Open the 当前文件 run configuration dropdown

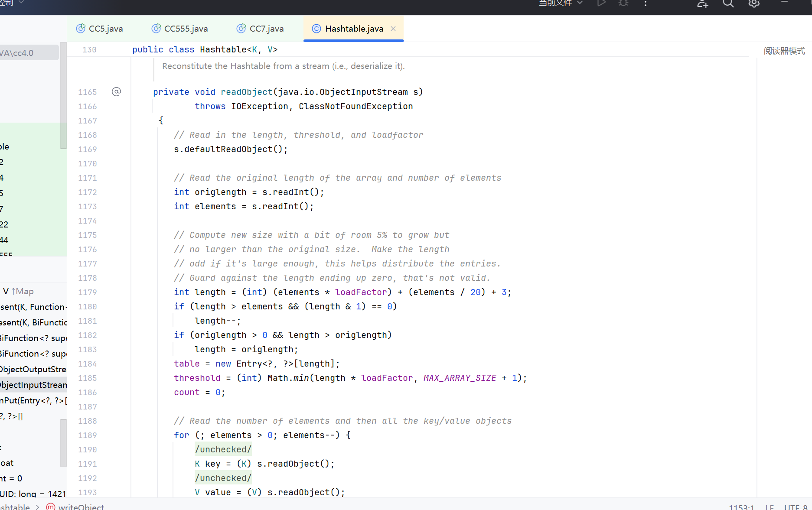560,3
